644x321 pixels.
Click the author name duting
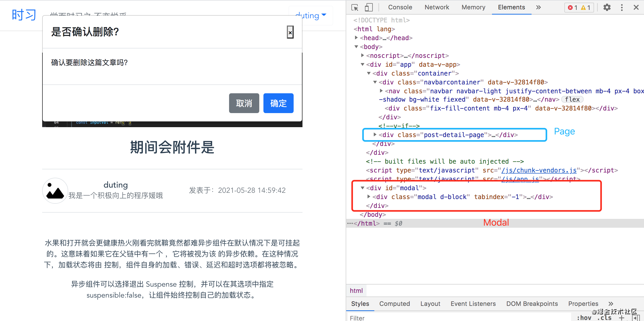pos(116,185)
